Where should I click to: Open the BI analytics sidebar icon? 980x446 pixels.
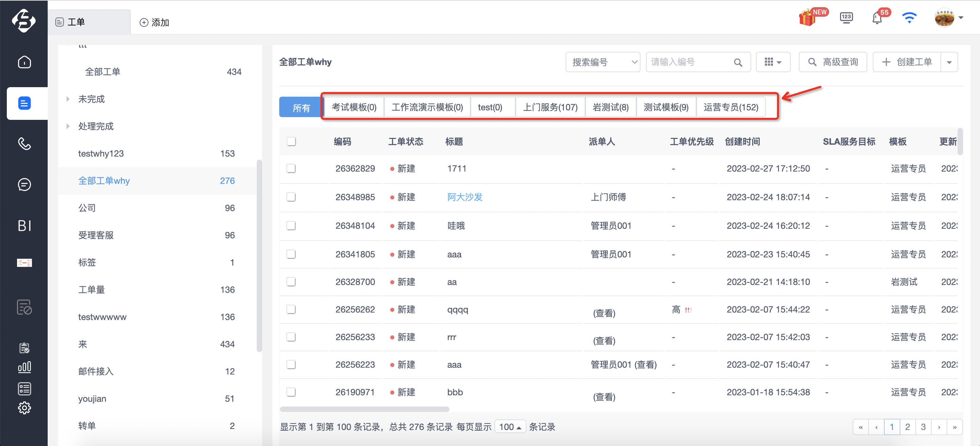pyautogui.click(x=25, y=226)
